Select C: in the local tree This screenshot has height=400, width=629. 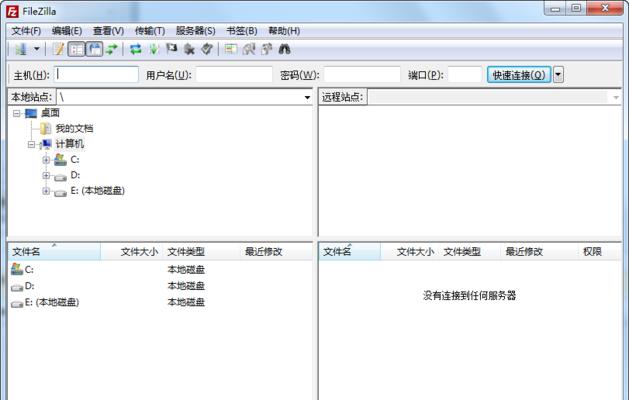(75, 159)
